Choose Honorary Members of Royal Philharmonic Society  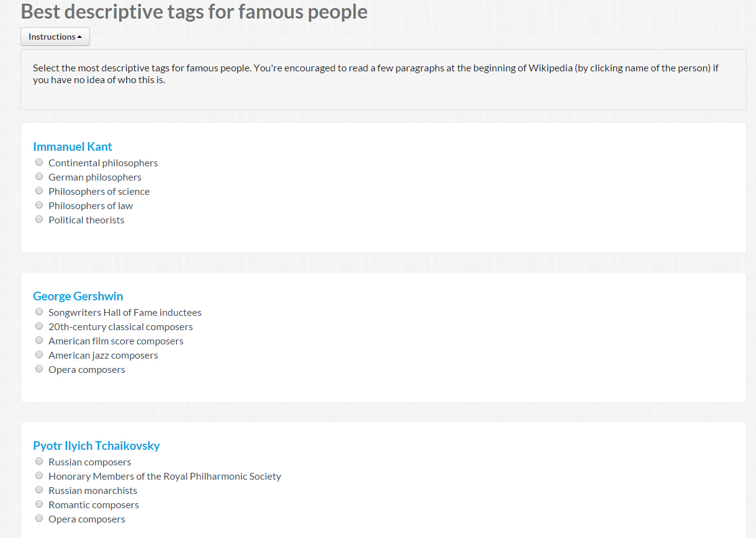pos(39,475)
